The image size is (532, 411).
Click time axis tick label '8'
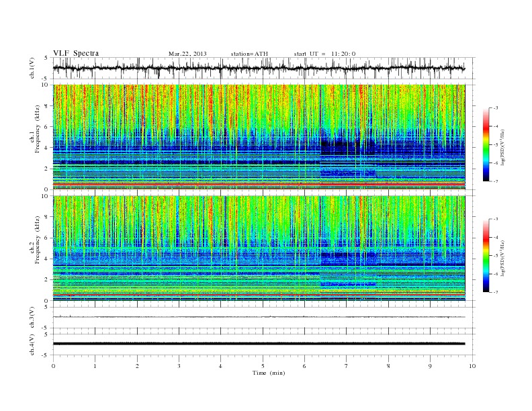coord(388,366)
